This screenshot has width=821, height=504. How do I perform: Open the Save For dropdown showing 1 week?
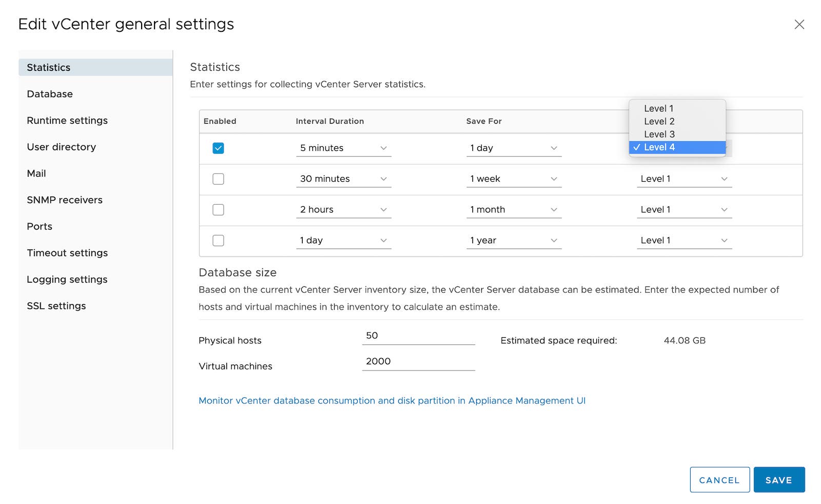point(513,179)
